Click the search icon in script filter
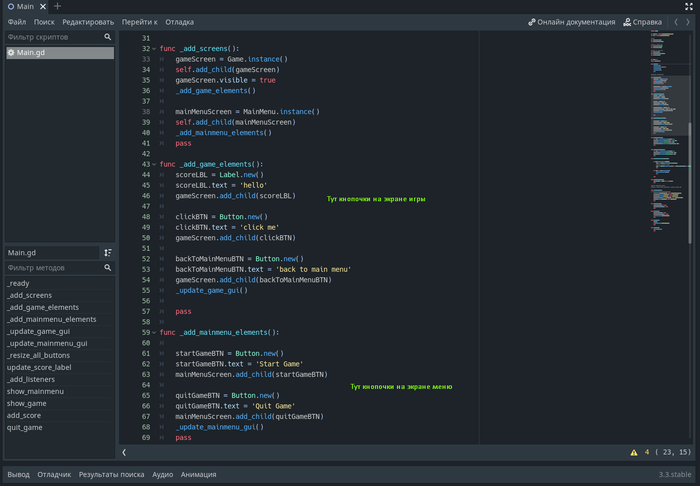The image size is (700, 486). click(x=108, y=37)
